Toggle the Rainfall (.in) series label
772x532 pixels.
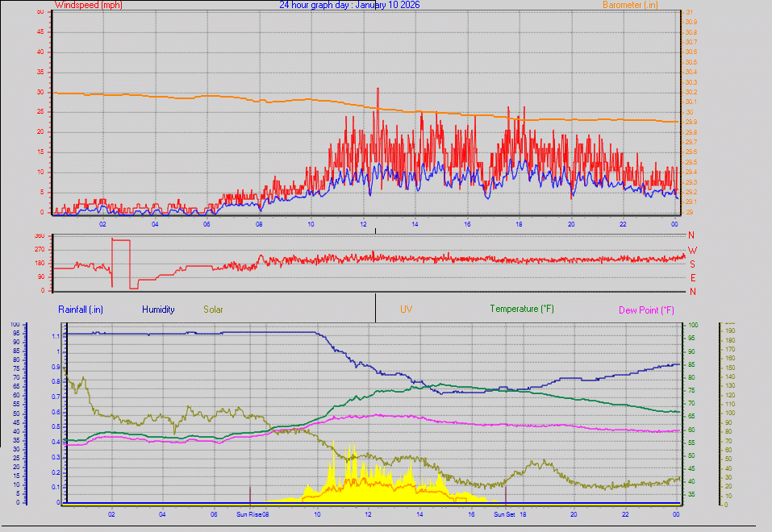click(x=80, y=309)
